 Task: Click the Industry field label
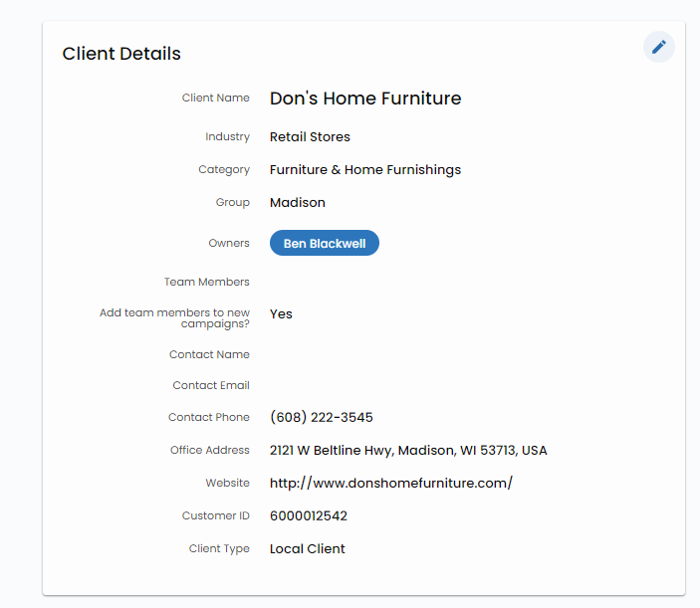pyautogui.click(x=227, y=137)
